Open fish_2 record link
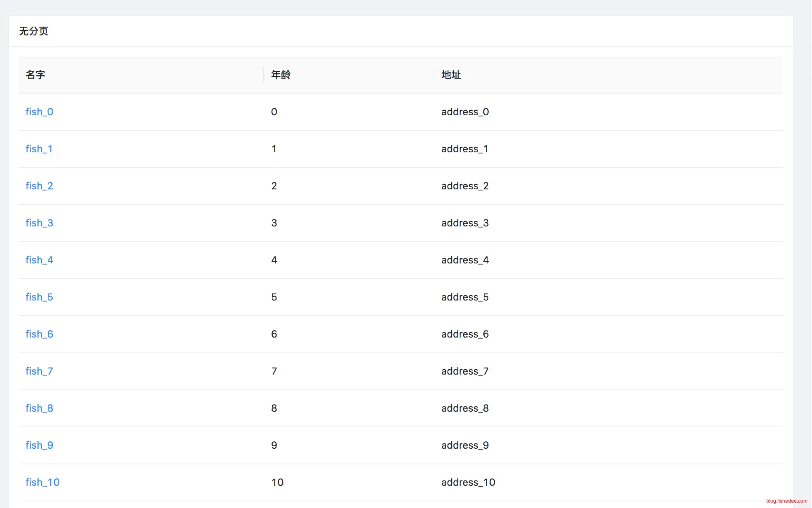 coord(39,186)
